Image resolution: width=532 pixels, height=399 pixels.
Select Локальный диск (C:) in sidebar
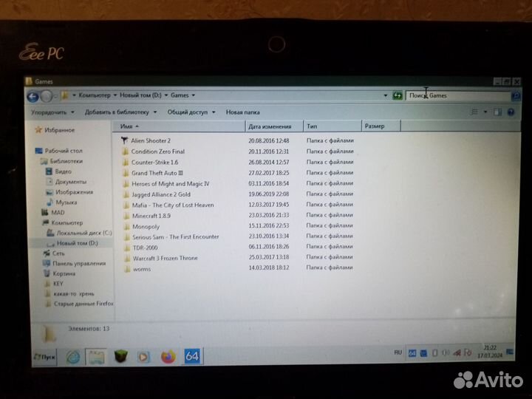[x=80, y=233]
